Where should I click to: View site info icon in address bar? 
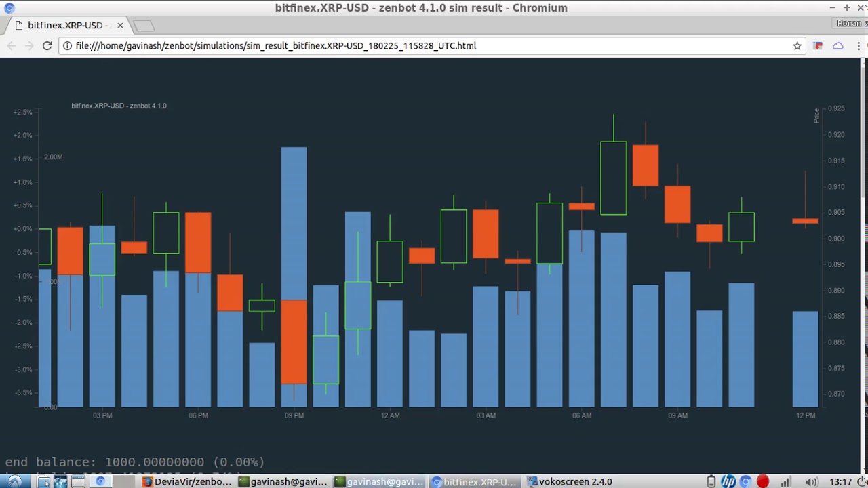pyautogui.click(x=67, y=46)
